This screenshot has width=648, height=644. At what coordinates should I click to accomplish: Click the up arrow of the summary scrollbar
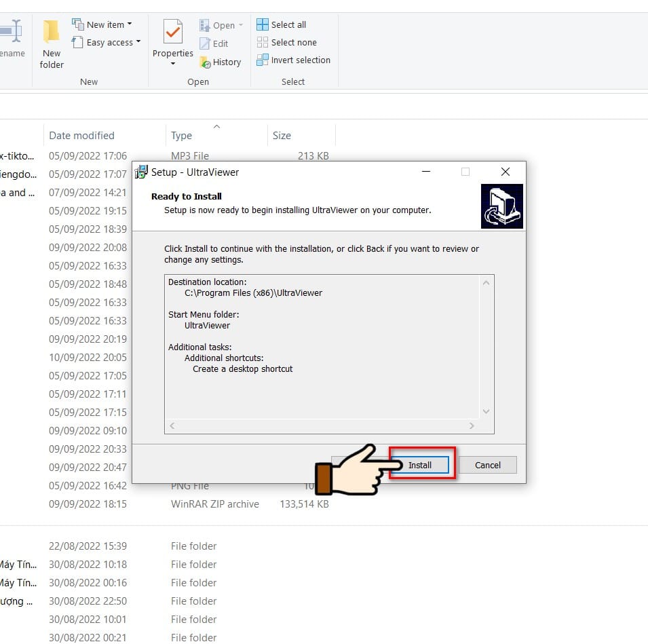click(x=487, y=283)
